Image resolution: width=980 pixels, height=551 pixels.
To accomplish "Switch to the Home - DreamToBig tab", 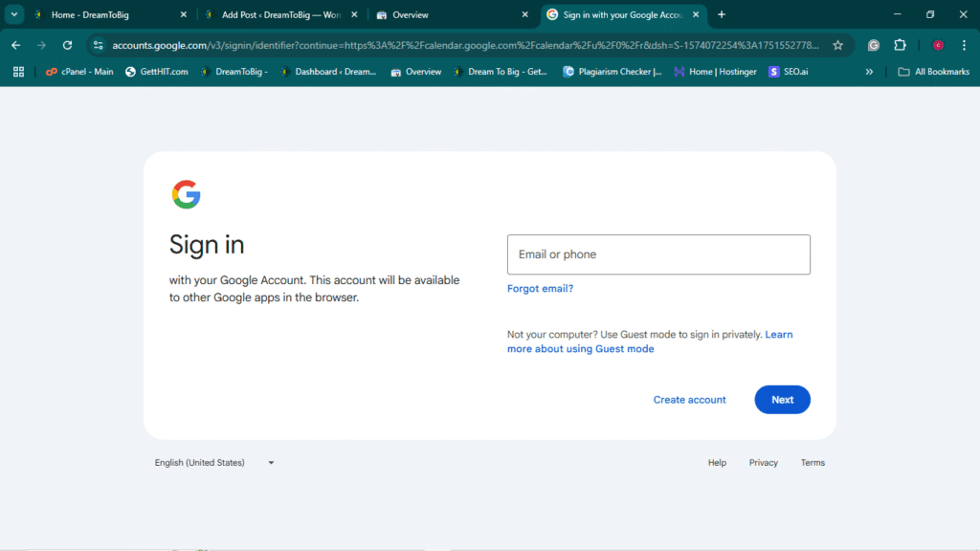I will [x=105, y=14].
